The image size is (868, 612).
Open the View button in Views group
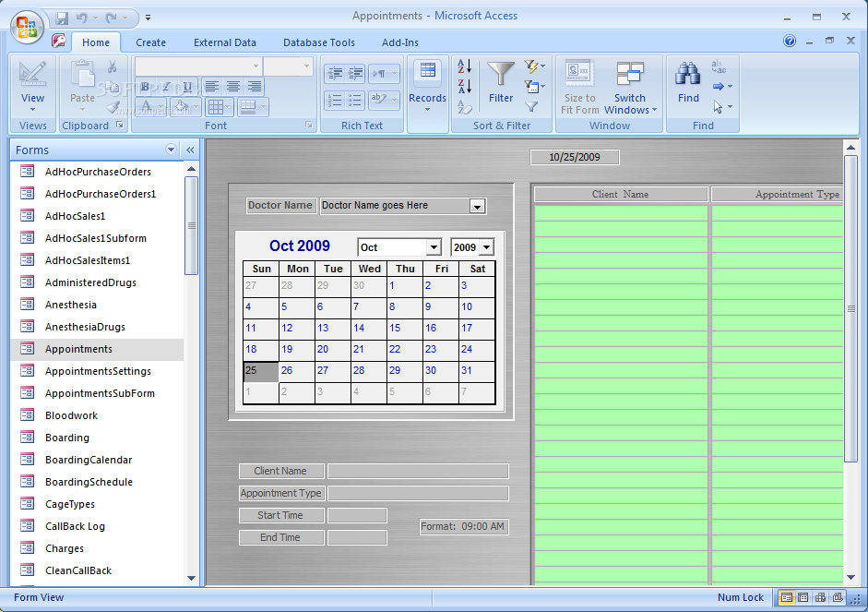coord(32,87)
